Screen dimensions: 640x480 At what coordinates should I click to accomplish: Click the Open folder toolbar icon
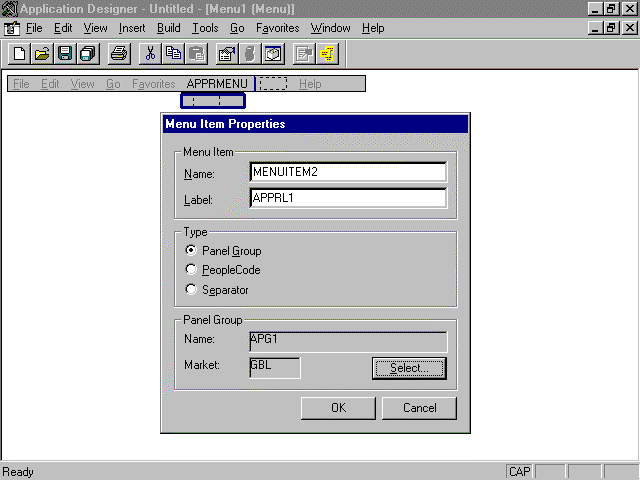pyautogui.click(x=42, y=53)
